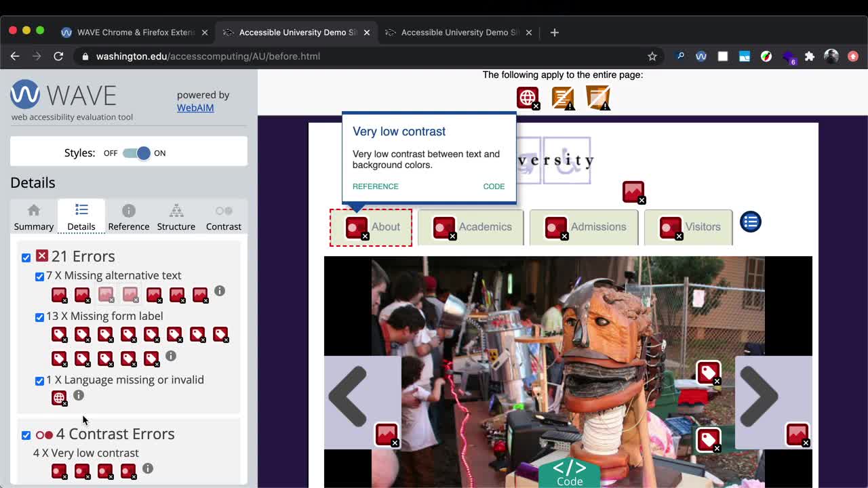Open the Chrome extensions puzzle icon

coord(809,56)
